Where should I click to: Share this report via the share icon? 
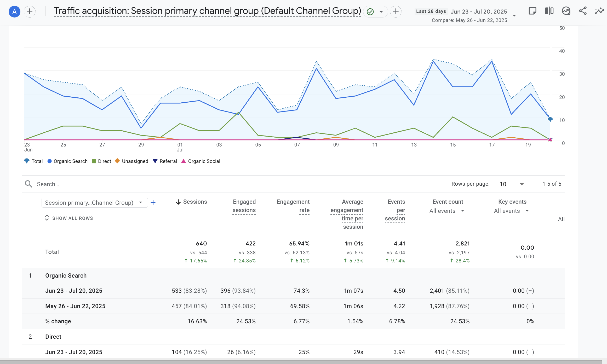[583, 11]
